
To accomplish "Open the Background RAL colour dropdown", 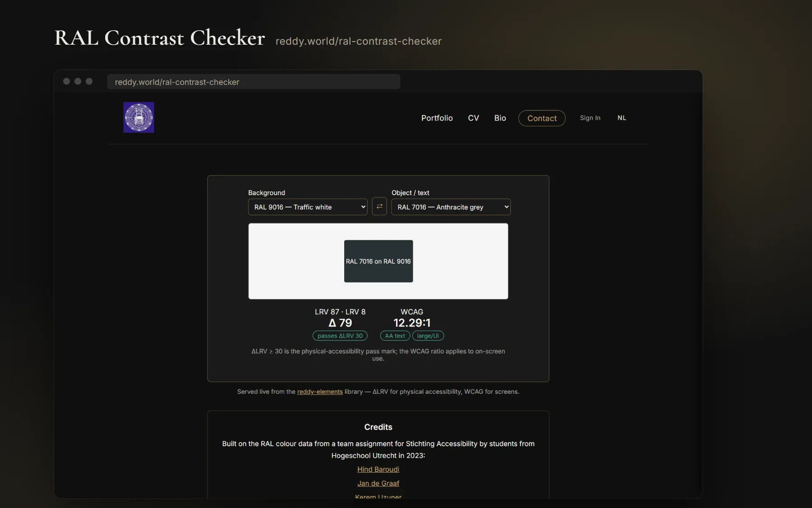I will click(308, 207).
